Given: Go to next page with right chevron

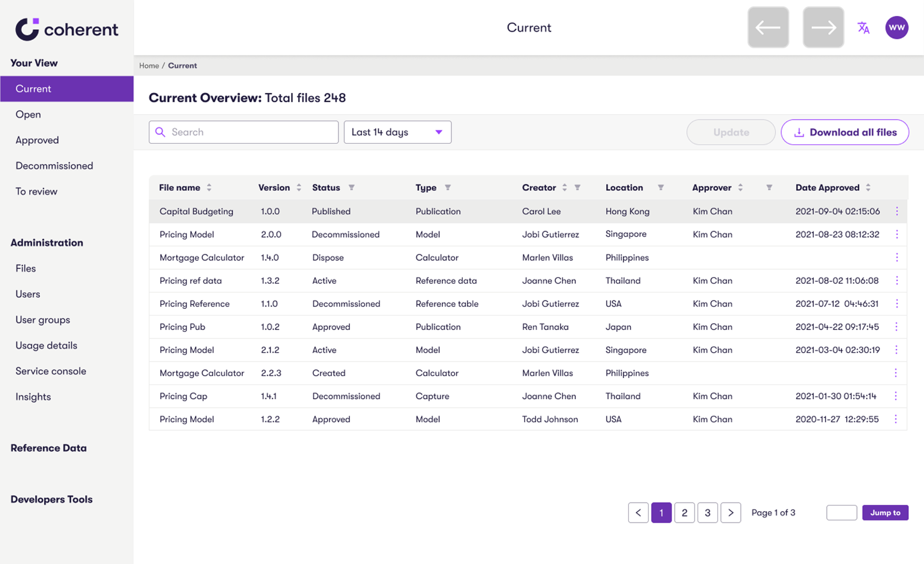Looking at the screenshot, I should pyautogui.click(x=731, y=513).
